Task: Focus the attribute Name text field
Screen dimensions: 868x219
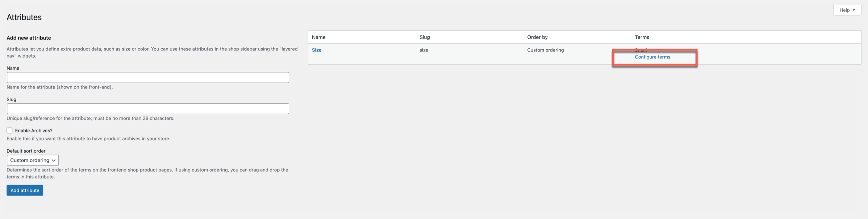Action: point(148,77)
